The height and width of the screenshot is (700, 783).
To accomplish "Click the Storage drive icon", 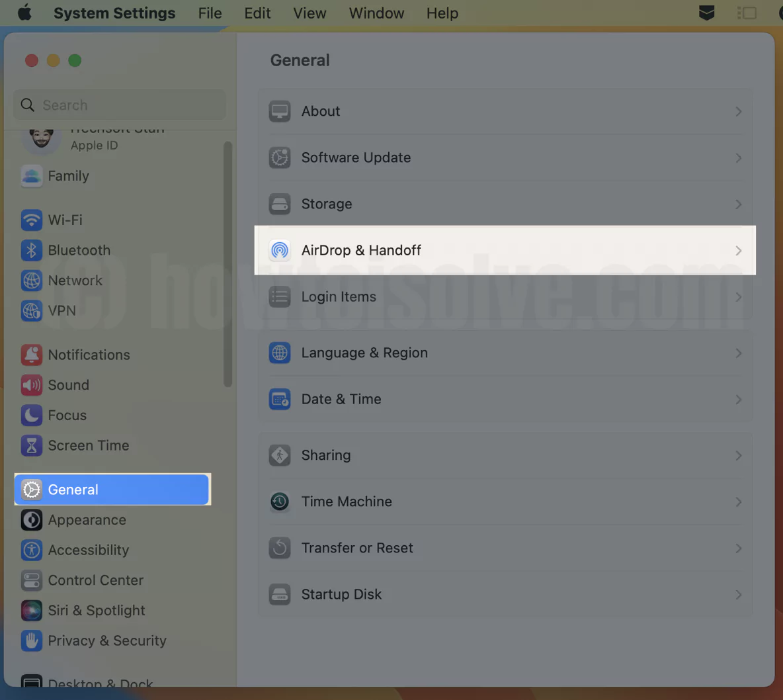I will [280, 204].
